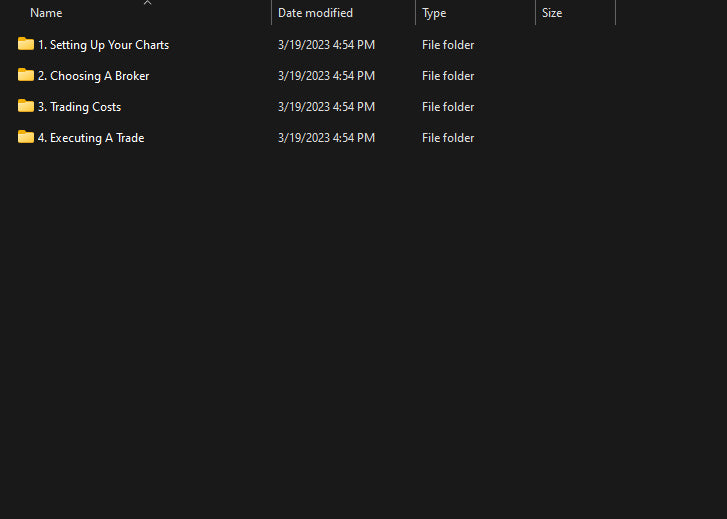Click the date modified of Executing A Trade
The width and height of the screenshot is (727, 519).
[x=326, y=138]
